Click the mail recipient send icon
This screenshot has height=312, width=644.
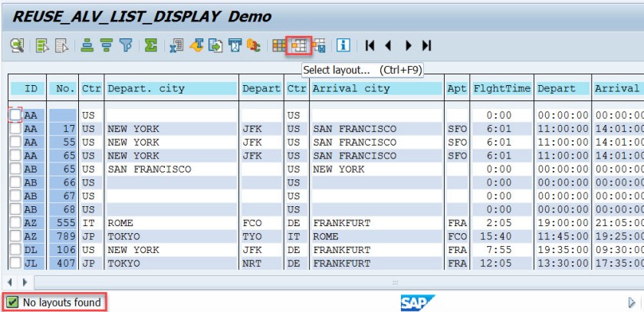pyautogui.click(x=235, y=45)
